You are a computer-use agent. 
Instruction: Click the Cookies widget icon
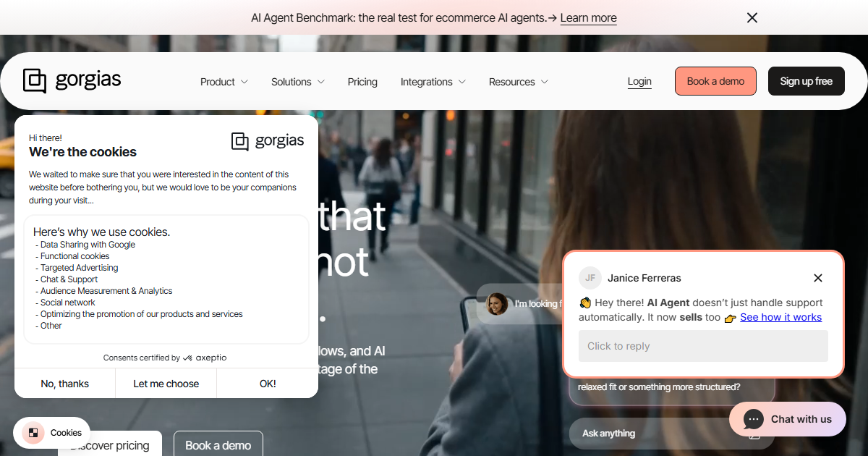[x=33, y=433]
